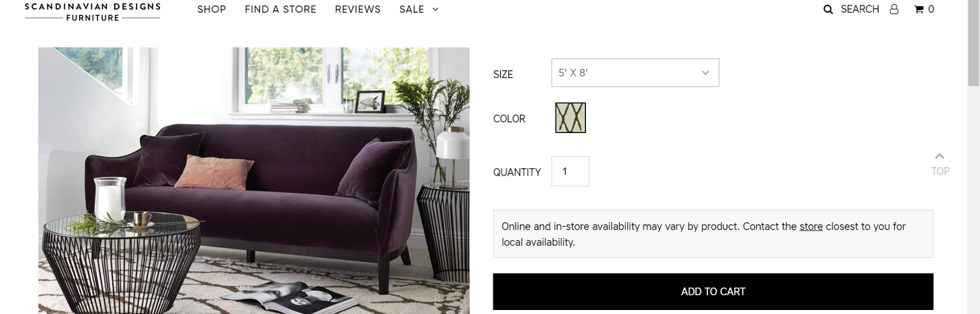Click the SALE menu label
The image size is (980, 314).
[412, 9]
